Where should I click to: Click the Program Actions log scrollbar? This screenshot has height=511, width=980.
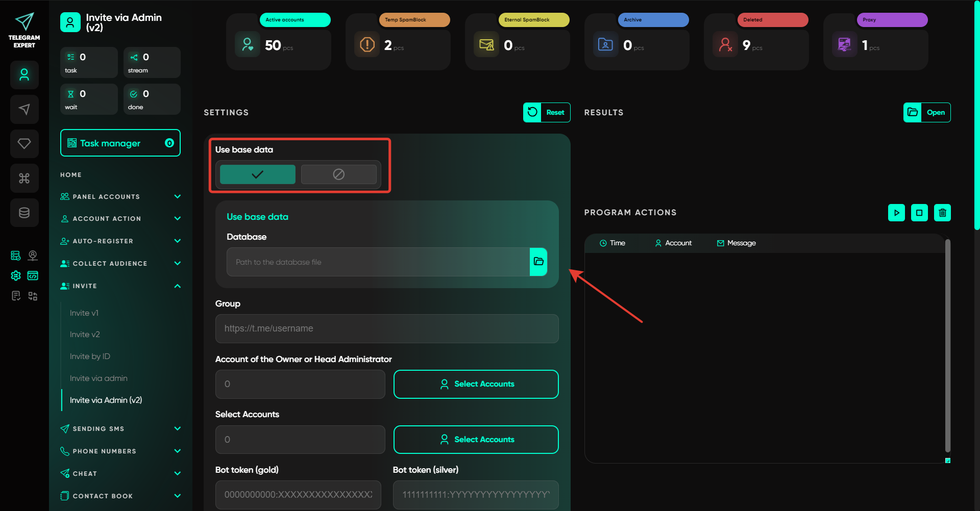pos(947,347)
